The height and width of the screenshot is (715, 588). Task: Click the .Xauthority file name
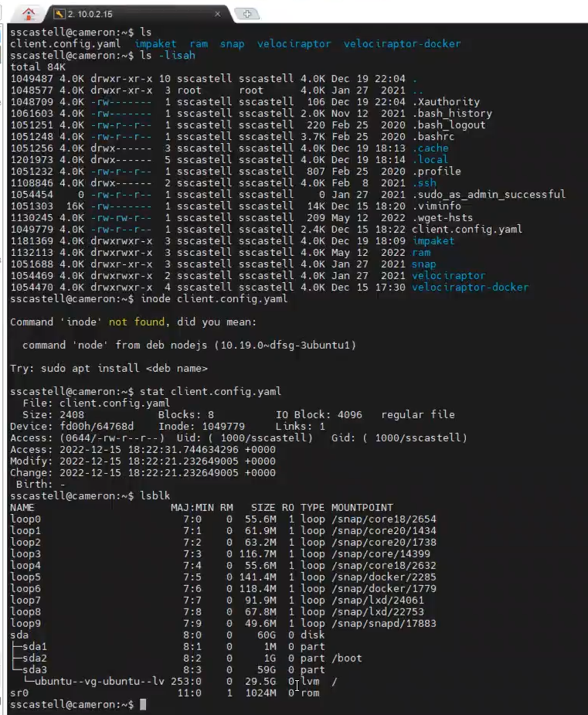446,102
